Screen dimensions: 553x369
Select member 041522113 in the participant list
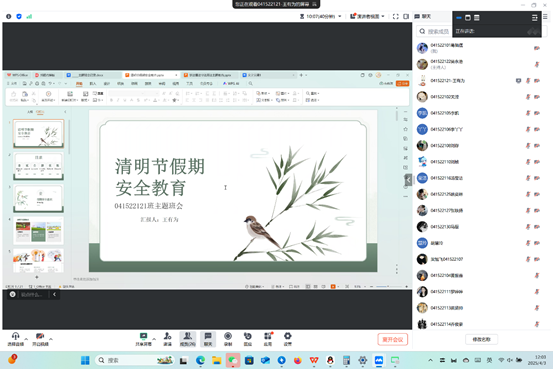coord(481,308)
